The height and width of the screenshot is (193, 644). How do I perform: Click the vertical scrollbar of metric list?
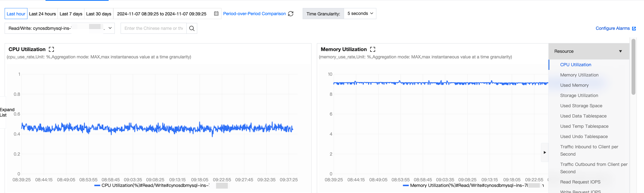[x=633, y=67]
